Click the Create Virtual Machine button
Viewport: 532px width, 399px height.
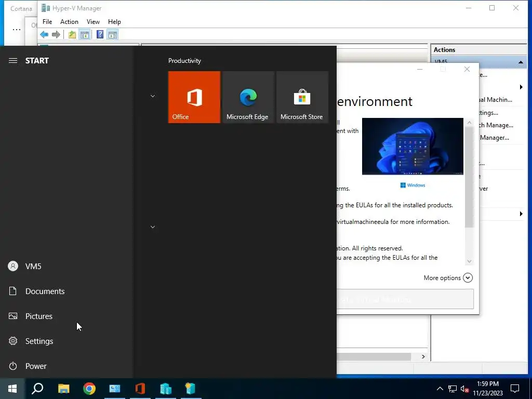coord(405,299)
